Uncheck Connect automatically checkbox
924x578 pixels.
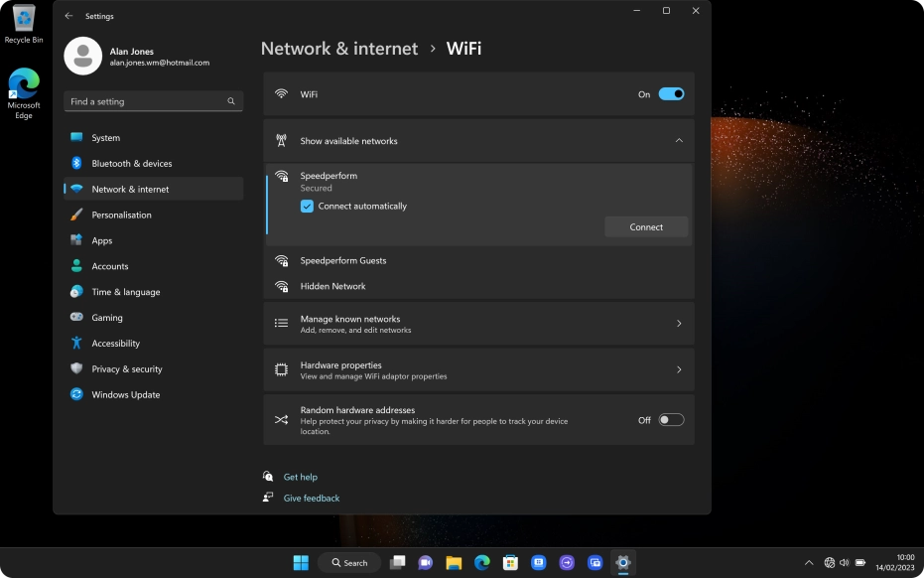[308, 207]
